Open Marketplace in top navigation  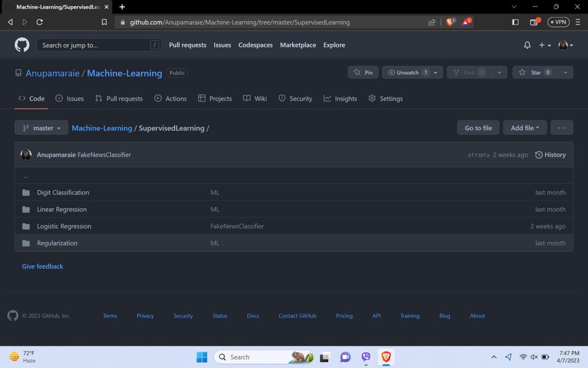(x=298, y=45)
